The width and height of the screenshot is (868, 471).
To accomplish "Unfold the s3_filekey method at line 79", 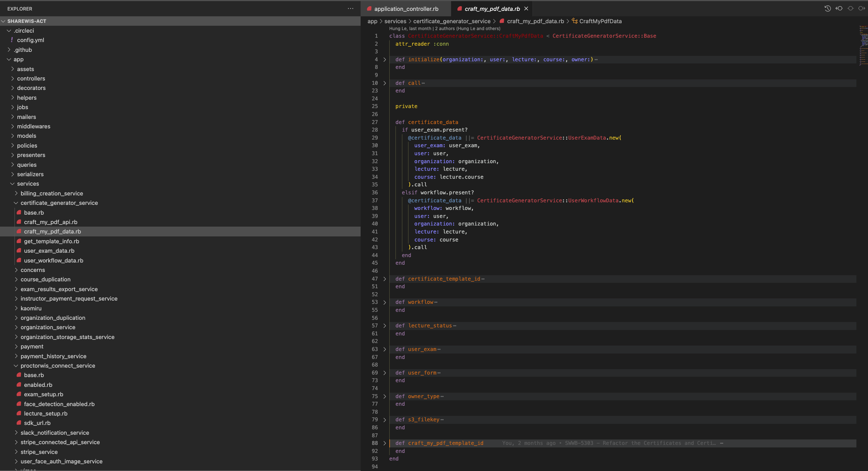I will pyautogui.click(x=385, y=420).
